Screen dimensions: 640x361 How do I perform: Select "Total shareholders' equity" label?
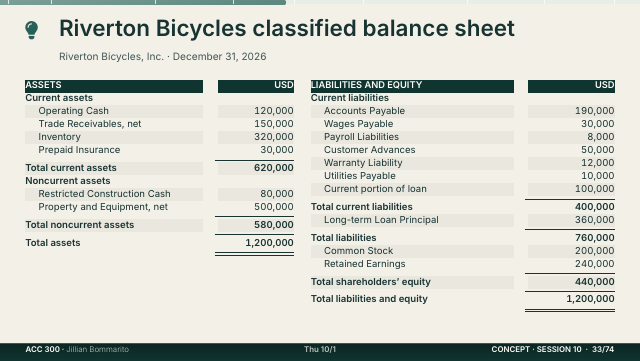pyautogui.click(x=371, y=283)
